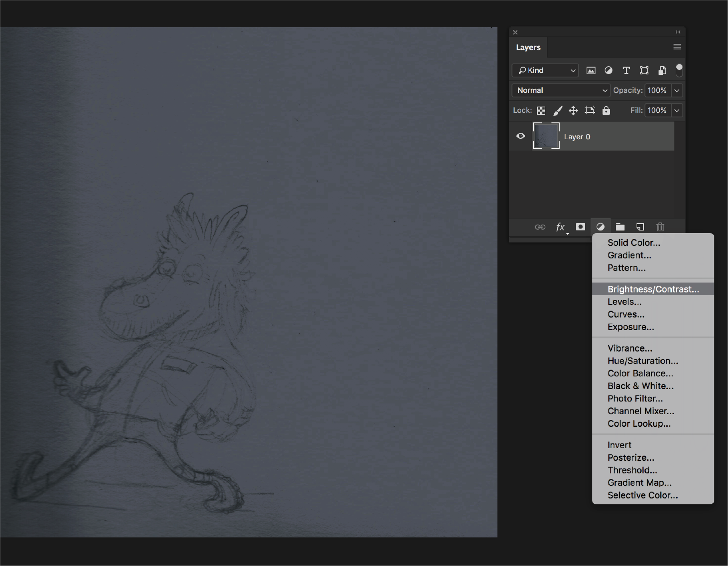This screenshot has width=728, height=566.
Task: Select Photo Filter... adjustment
Action: (653, 398)
